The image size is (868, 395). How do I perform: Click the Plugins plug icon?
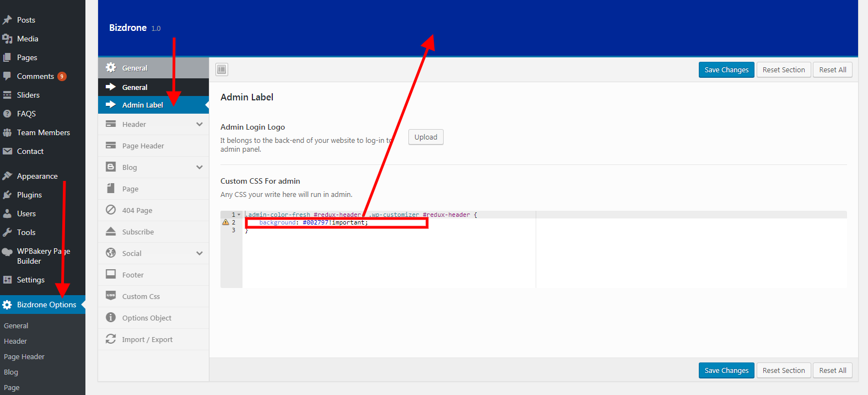coord(7,195)
